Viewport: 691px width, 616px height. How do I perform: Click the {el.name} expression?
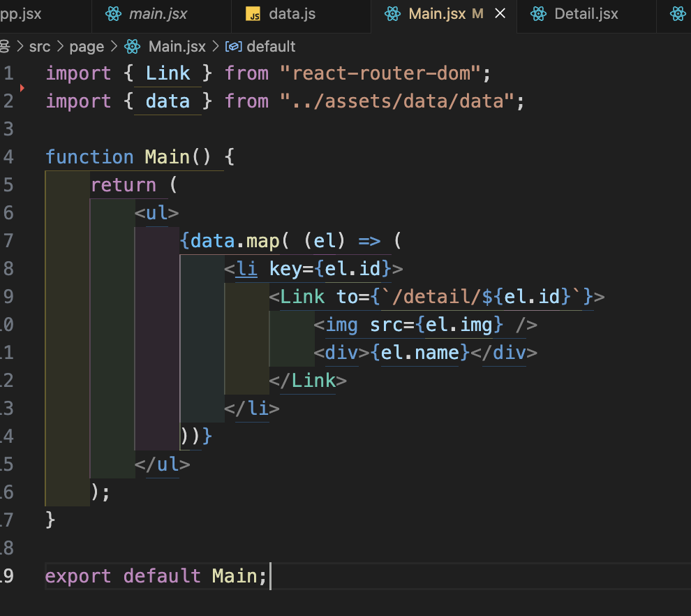[x=420, y=353]
